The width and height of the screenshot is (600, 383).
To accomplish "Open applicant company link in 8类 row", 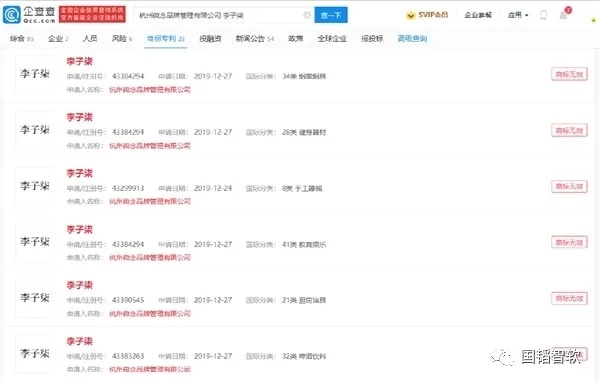I will click(150, 202).
